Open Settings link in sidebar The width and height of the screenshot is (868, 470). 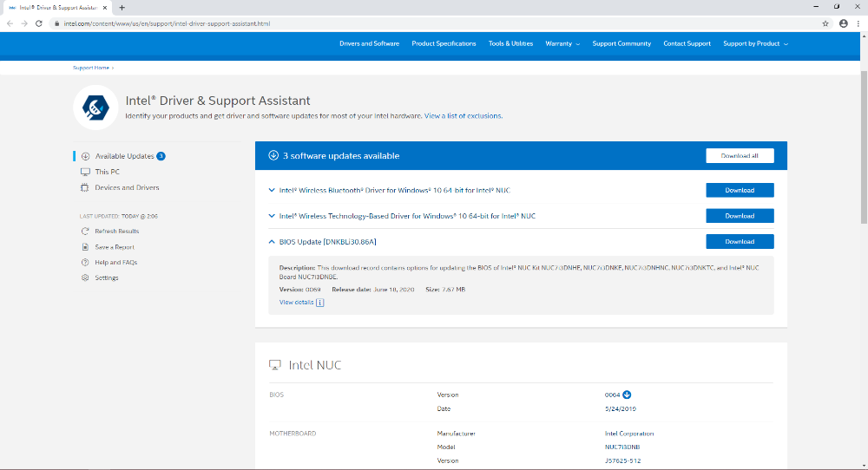106,277
